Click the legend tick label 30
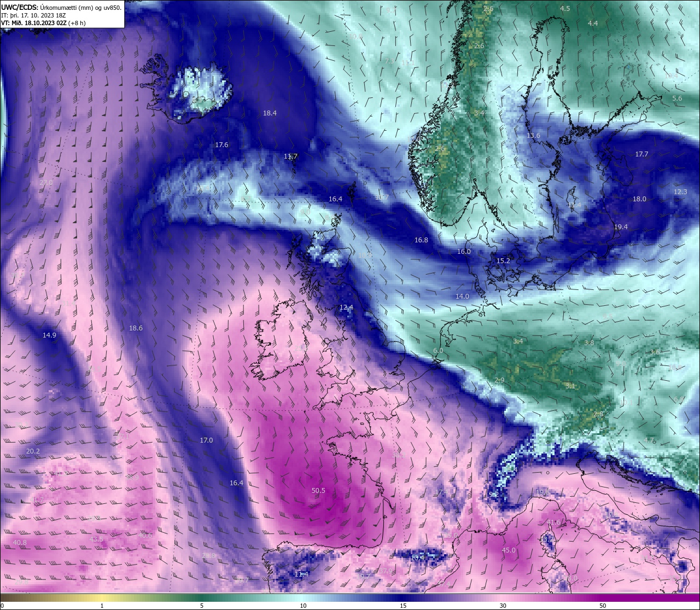Viewport: 700px width, 610px height. point(503,606)
